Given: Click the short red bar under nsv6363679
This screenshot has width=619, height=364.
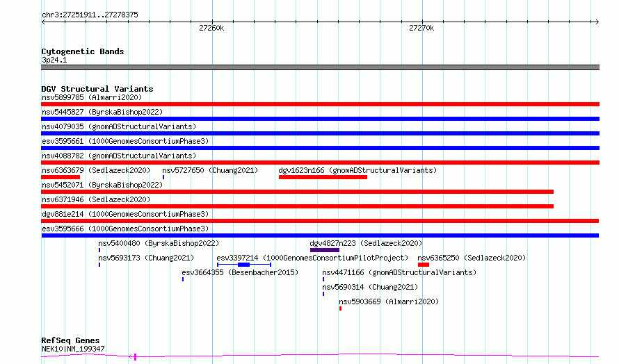Looking at the screenshot, I should tap(61, 177).
